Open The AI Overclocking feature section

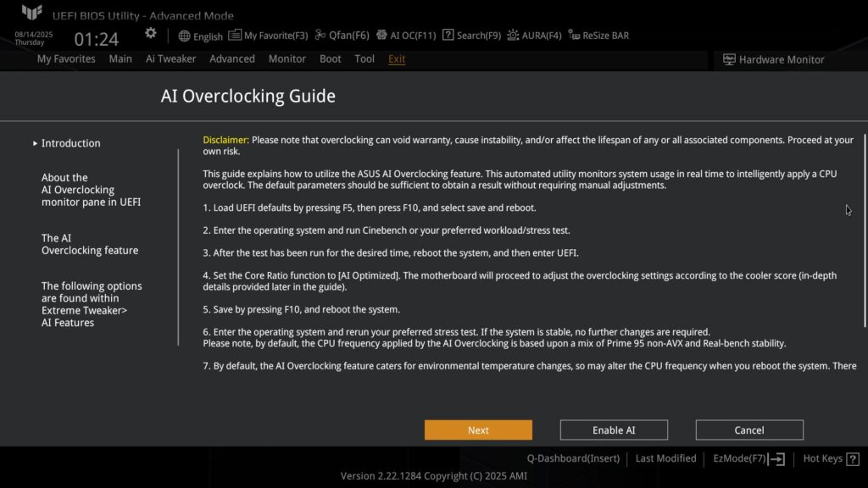90,244
